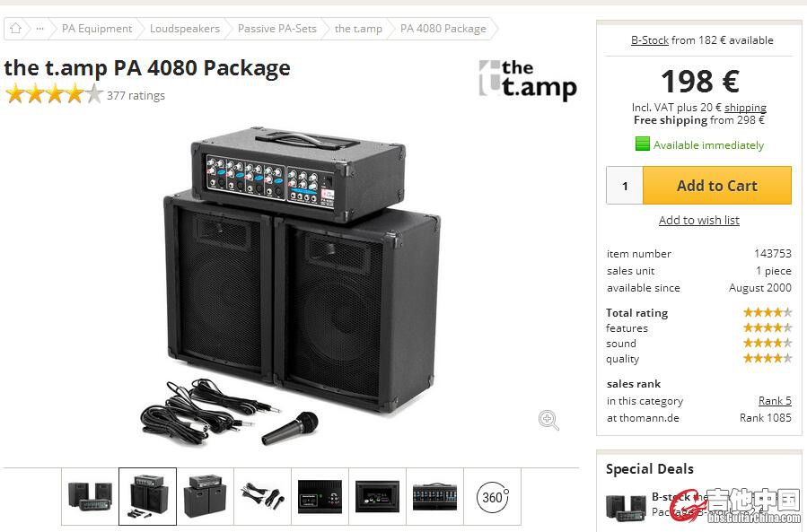
Task: Click the magnifier zoom icon on the product image
Action: coord(548,420)
